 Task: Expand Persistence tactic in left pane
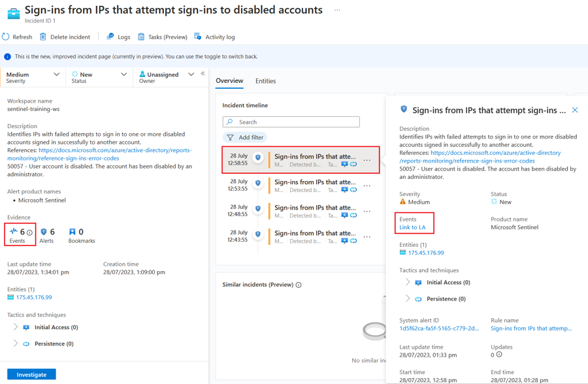[x=16, y=344]
